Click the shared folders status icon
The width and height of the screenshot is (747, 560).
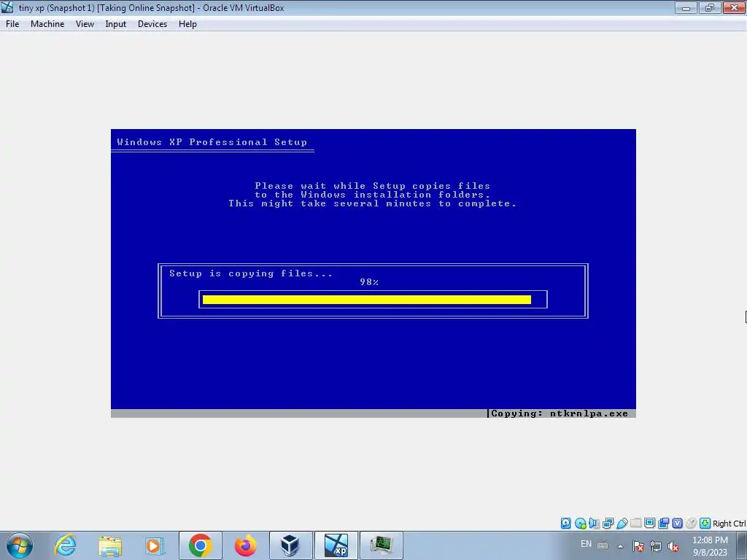(x=635, y=524)
